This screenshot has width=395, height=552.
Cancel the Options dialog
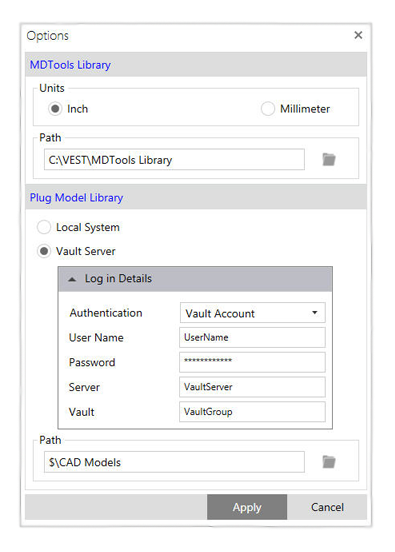[x=327, y=507]
